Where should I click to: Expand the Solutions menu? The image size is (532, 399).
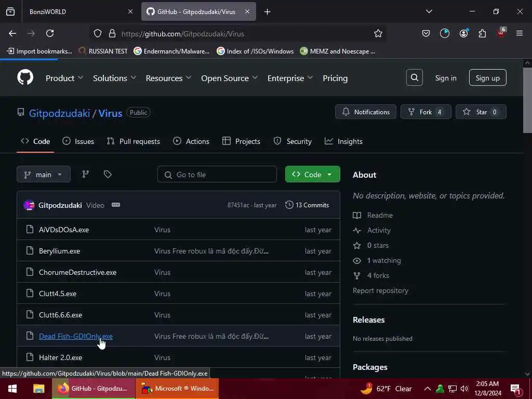pyautogui.click(x=115, y=78)
